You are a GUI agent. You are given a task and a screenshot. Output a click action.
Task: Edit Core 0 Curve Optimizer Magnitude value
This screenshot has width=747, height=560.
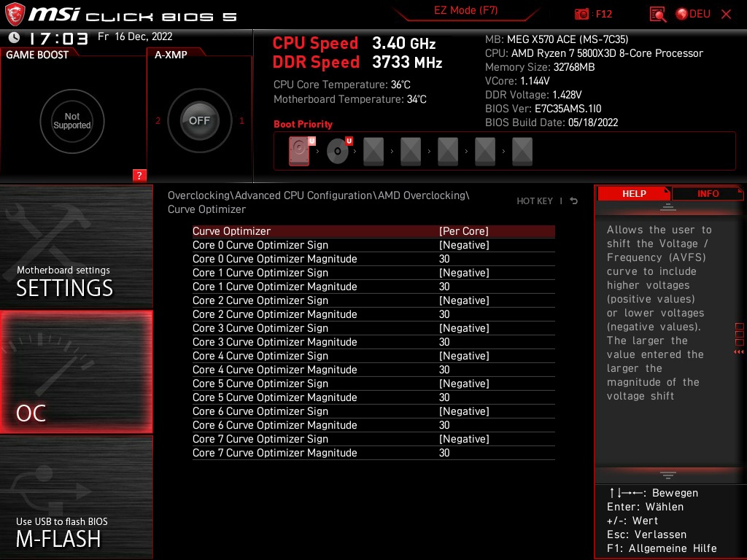(444, 259)
